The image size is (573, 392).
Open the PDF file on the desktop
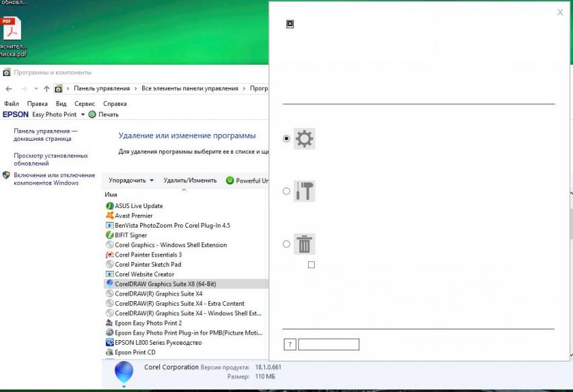click(x=11, y=30)
